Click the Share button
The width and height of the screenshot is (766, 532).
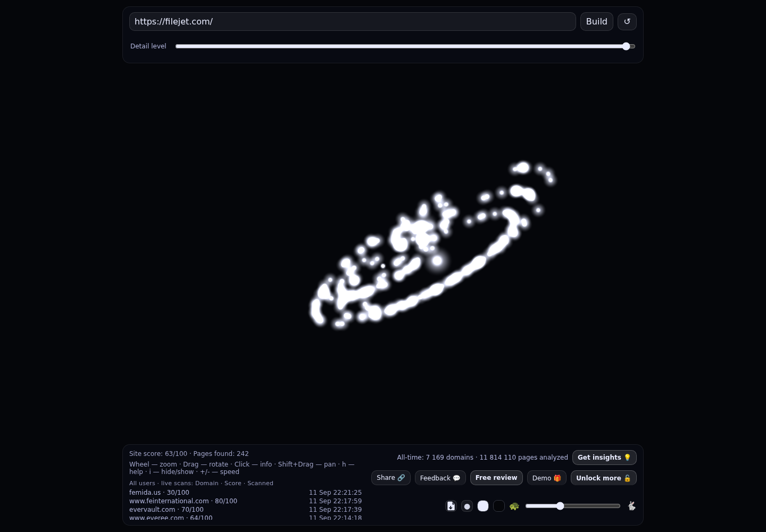pos(391,478)
